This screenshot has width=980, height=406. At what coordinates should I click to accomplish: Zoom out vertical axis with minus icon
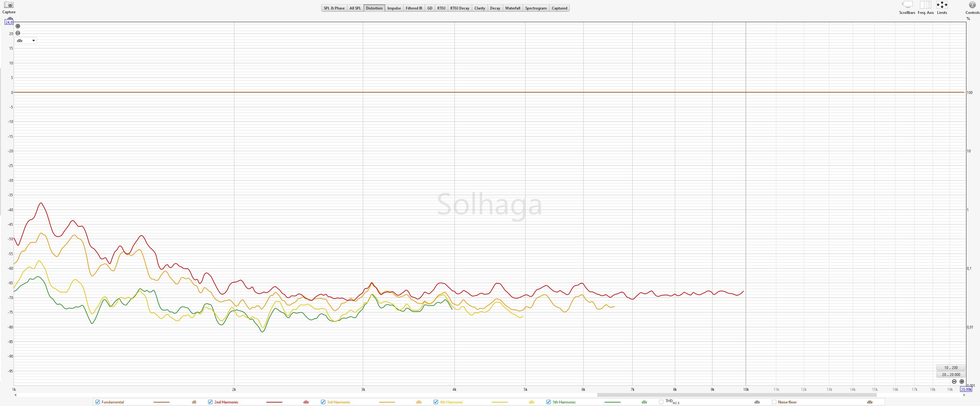17,33
